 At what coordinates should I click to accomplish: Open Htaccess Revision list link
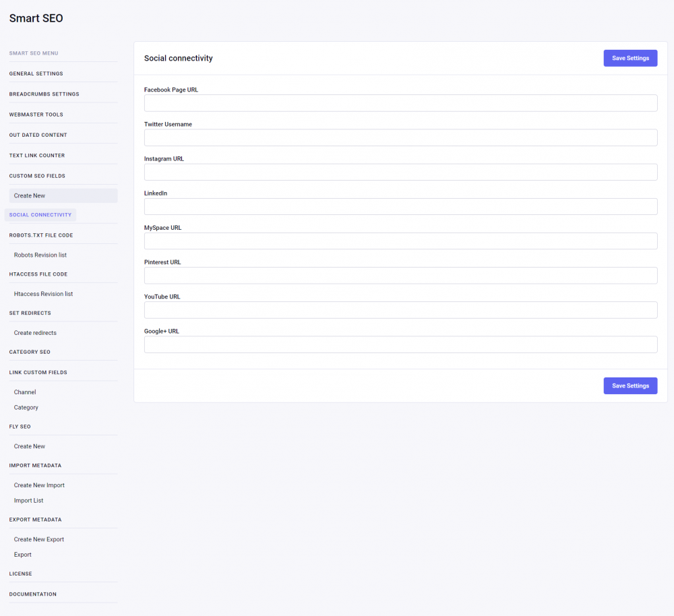(43, 294)
